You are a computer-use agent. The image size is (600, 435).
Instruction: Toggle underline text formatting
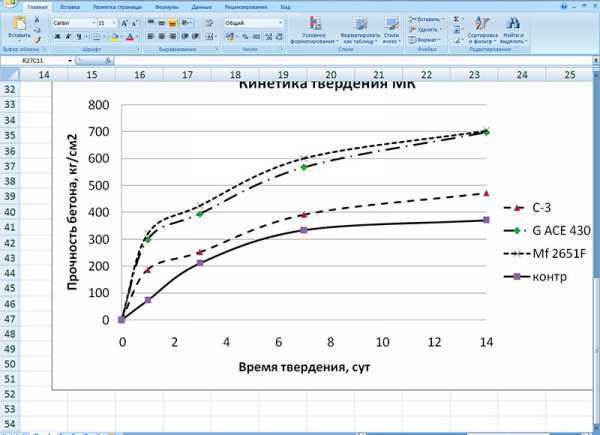point(78,36)
